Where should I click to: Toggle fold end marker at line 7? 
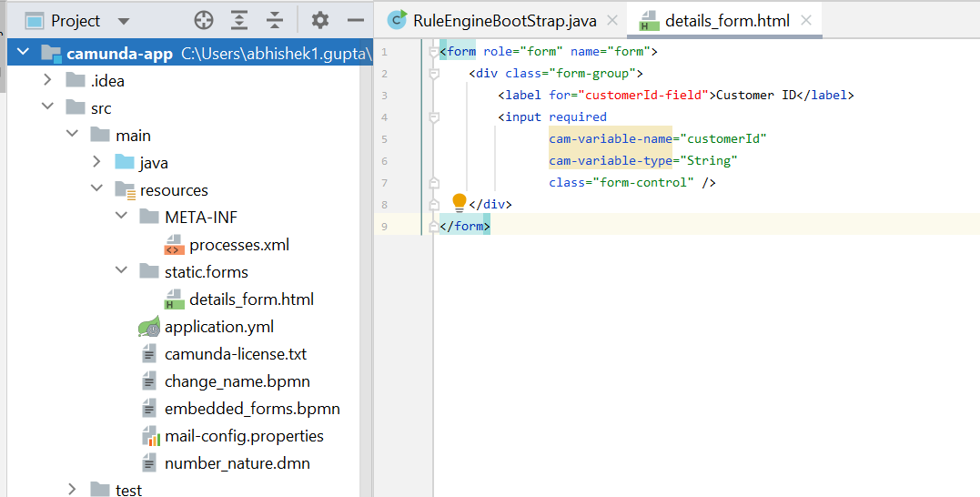point(434,183)
